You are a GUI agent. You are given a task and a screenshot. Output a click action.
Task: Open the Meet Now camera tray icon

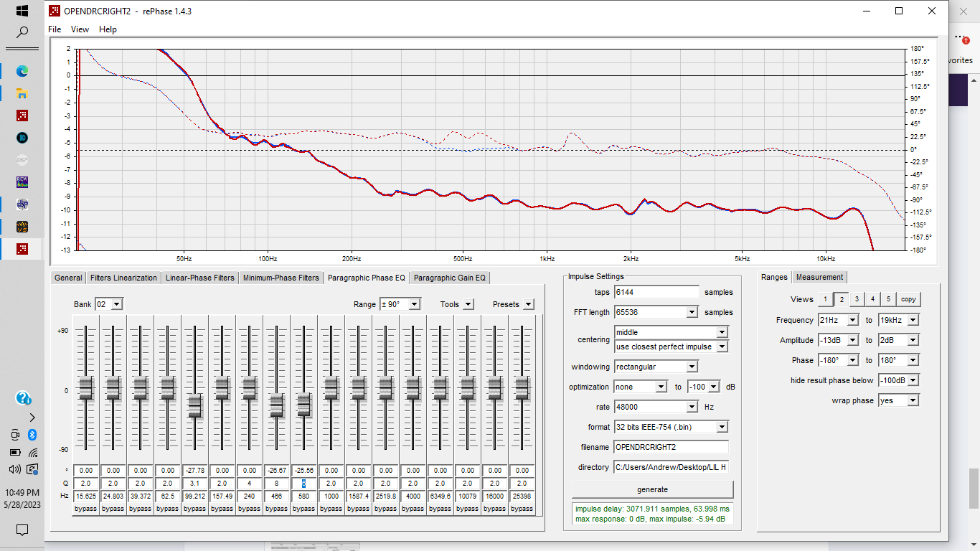(14, 435)
